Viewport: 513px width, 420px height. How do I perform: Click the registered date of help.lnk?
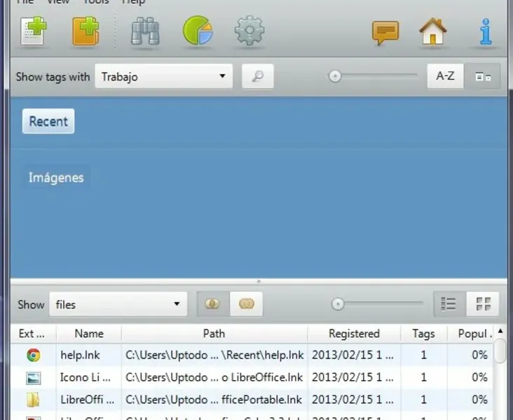(x=353, y=355)
